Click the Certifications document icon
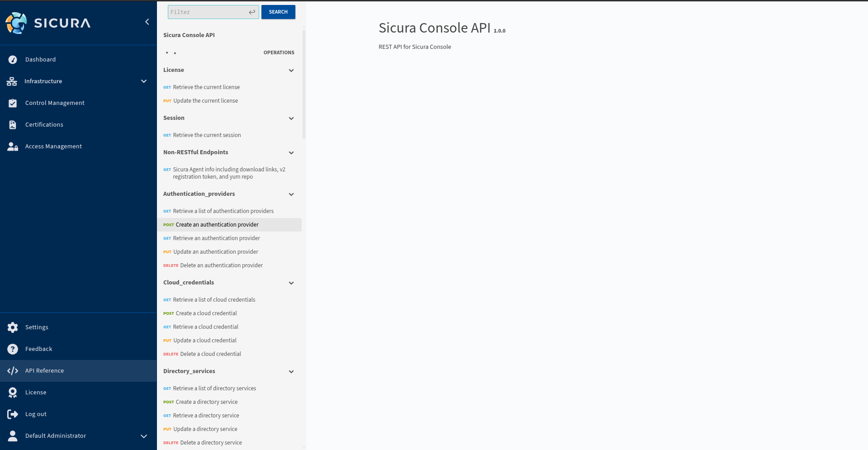 pos(13,125)
